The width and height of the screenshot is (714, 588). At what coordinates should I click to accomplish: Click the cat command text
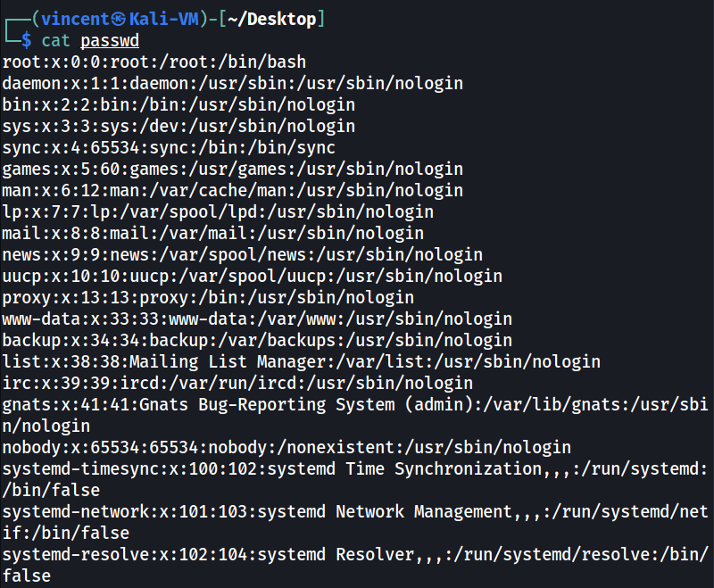(x=55, y=40)
